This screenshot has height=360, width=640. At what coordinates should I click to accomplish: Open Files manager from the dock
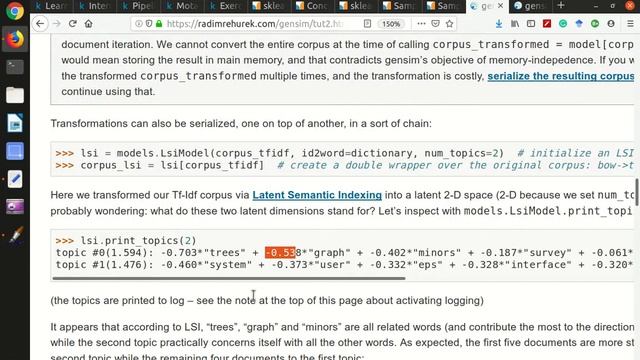tap(15, 95)
